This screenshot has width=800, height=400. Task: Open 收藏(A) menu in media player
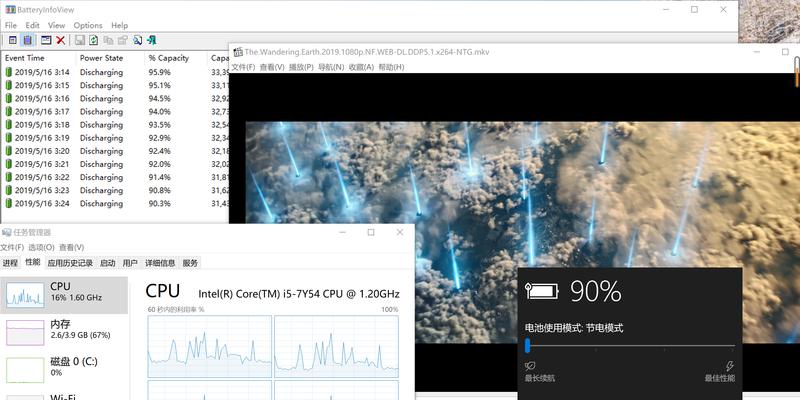coord(361,67)
